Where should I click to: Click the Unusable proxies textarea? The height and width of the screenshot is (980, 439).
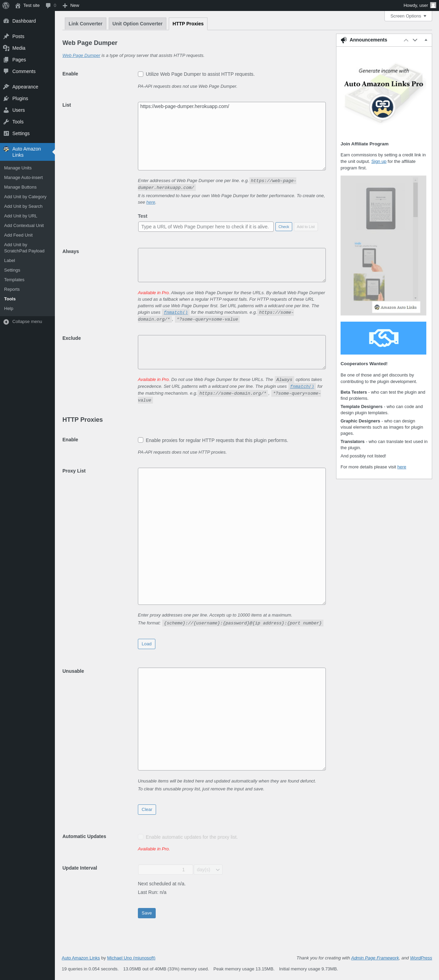click(x=232, y=719)
